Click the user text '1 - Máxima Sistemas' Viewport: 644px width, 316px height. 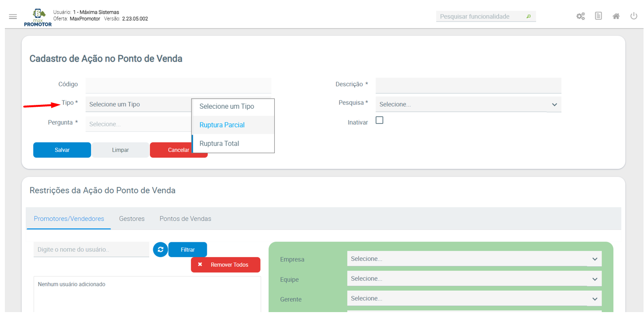pyautogui.click(x=96, y=12)
